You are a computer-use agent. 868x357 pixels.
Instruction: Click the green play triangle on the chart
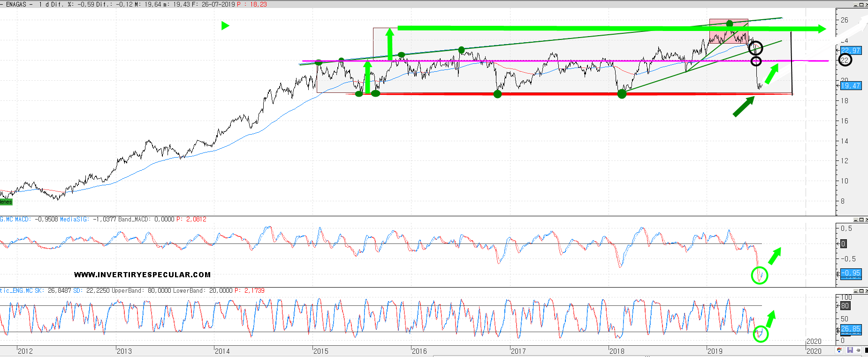pyautogui.click(x=225, y=25)
